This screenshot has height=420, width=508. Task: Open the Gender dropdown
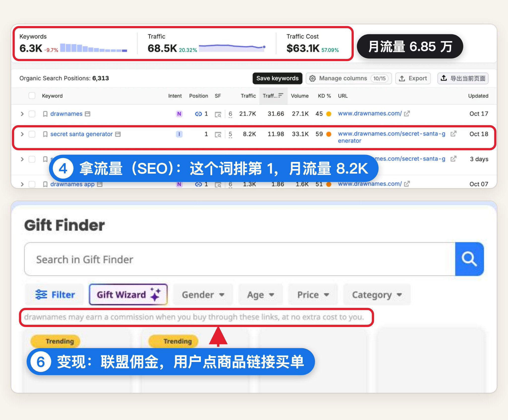point(203,295)
